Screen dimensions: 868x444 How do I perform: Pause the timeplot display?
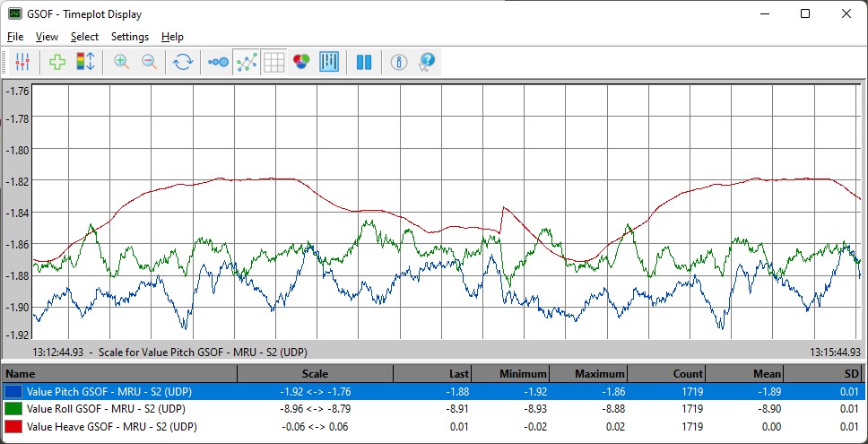click(x=364, y=62)
